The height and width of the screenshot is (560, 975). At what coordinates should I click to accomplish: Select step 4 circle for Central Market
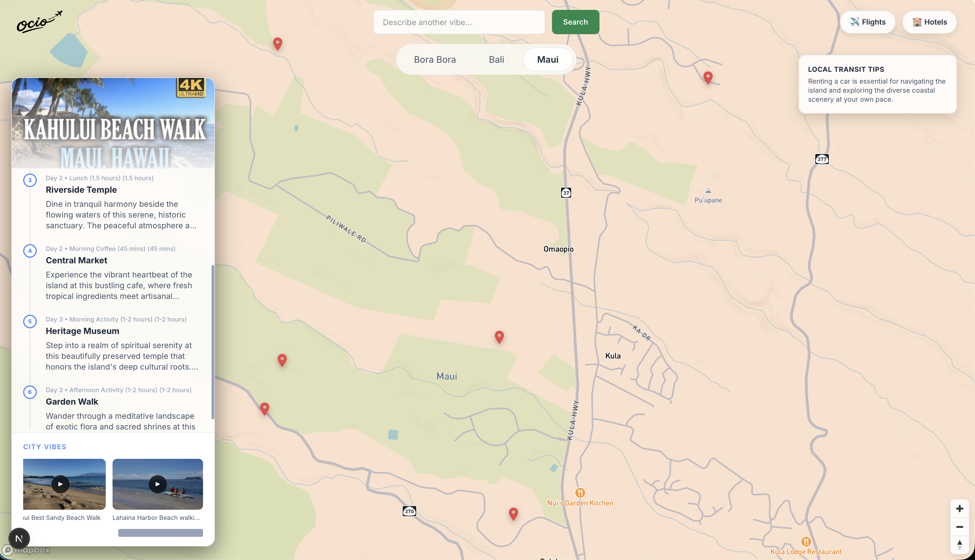[x=30, y=251]
